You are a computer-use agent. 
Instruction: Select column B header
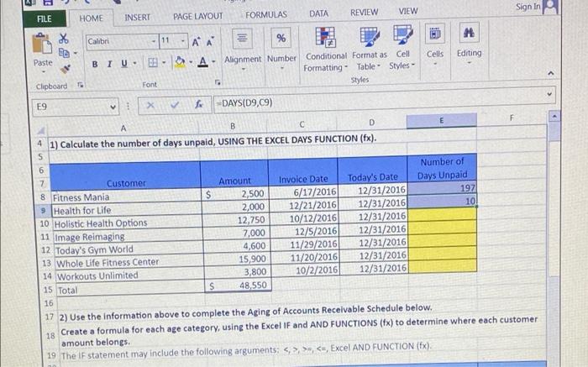pos(233,126)
